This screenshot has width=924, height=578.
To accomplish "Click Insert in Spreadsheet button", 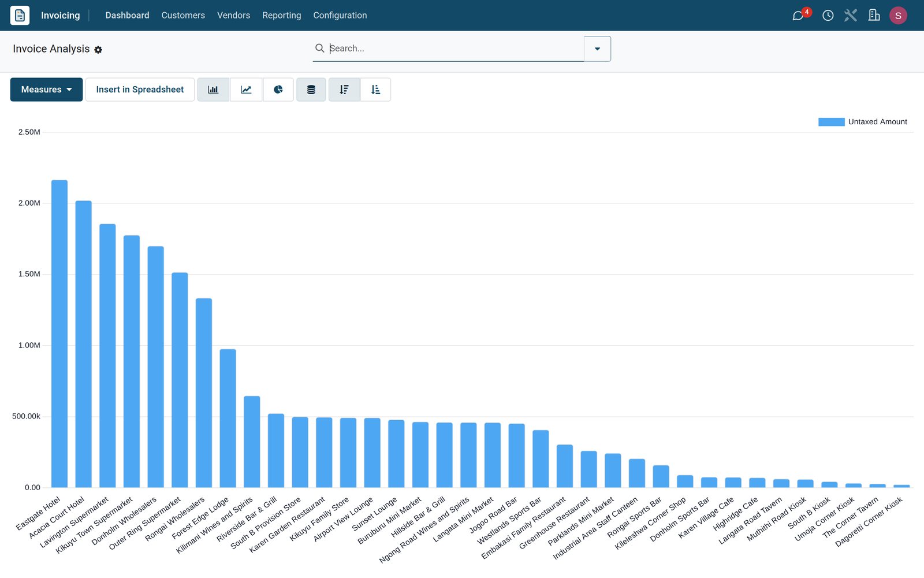I will click(140, 90).
